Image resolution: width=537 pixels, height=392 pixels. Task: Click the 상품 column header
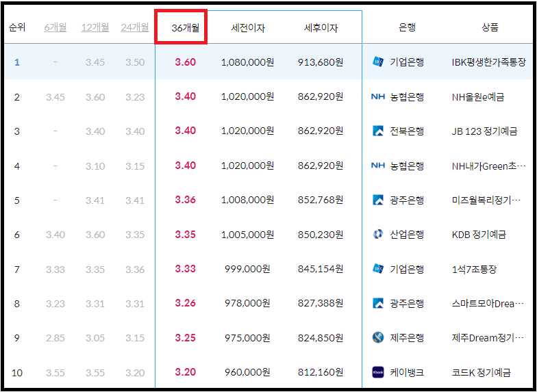(490, 27)
